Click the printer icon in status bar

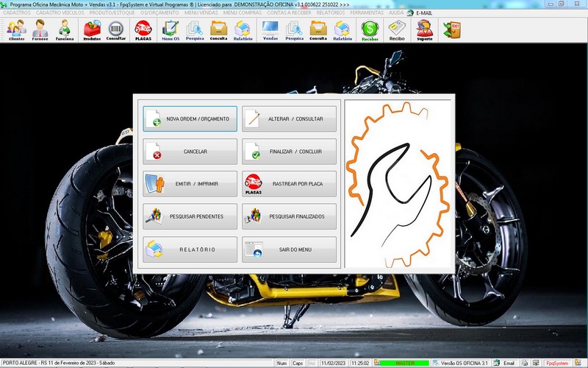(525, 363)
